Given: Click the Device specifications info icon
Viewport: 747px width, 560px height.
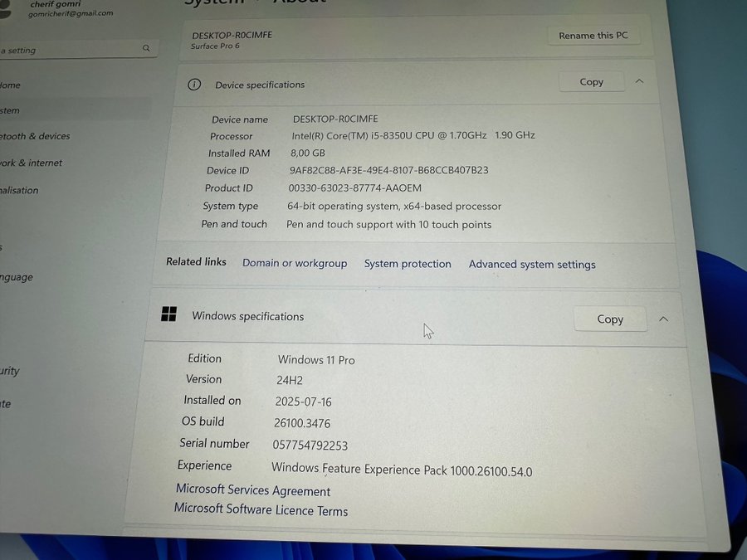Looking at the screenshot, I should pos(194,85).
